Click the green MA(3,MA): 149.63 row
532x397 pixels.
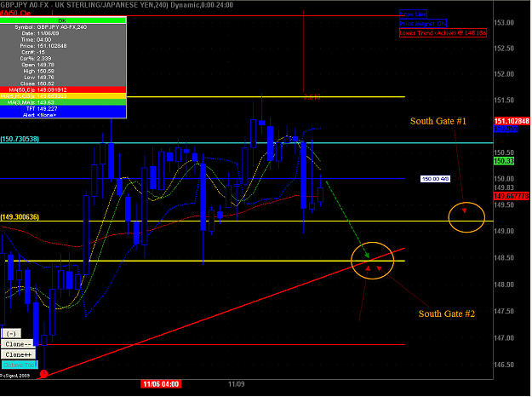63,102
